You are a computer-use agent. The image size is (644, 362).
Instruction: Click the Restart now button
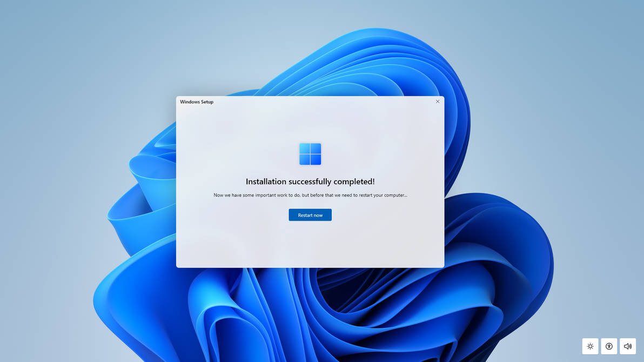click(310, 215)
